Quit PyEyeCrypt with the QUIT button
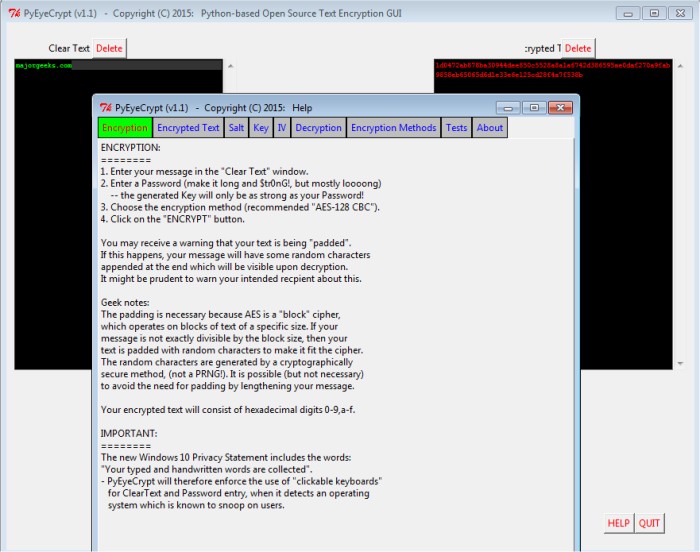Image resolution: width=700 pixels, height=552 pixels. (649, 523)
